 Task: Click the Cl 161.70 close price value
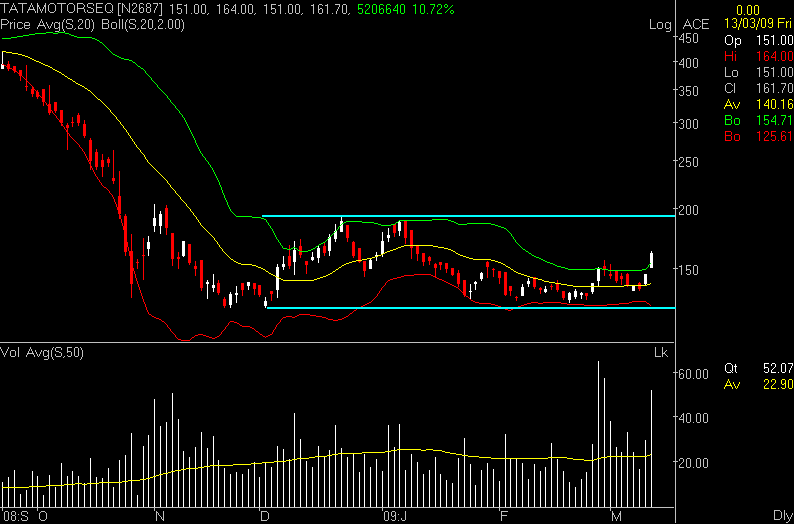[x=759, y=89]
